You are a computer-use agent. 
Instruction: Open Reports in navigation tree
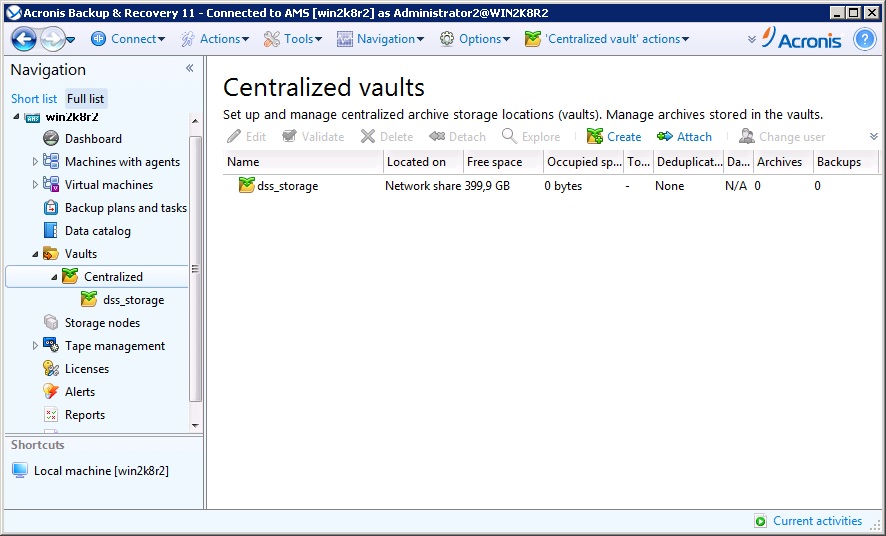pos(85,415)
